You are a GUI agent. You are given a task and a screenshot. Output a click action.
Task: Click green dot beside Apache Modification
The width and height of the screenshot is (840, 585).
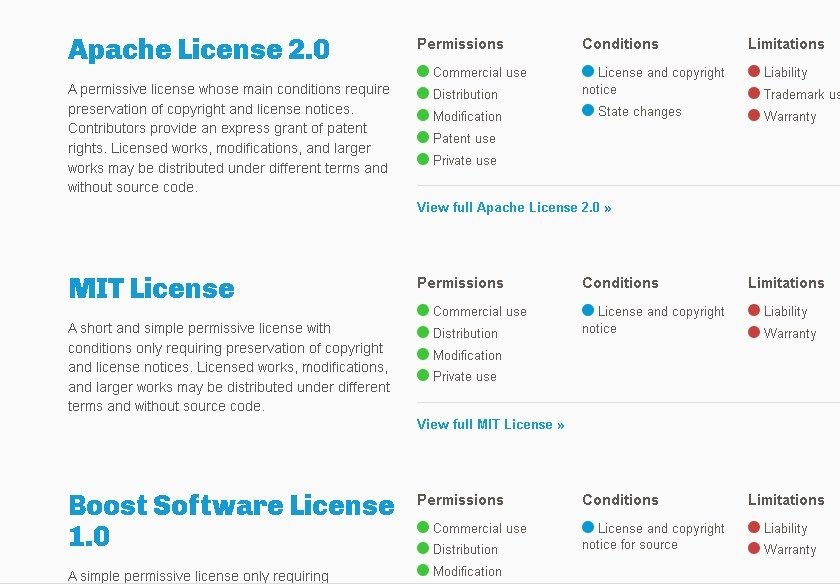click(423, 115)
